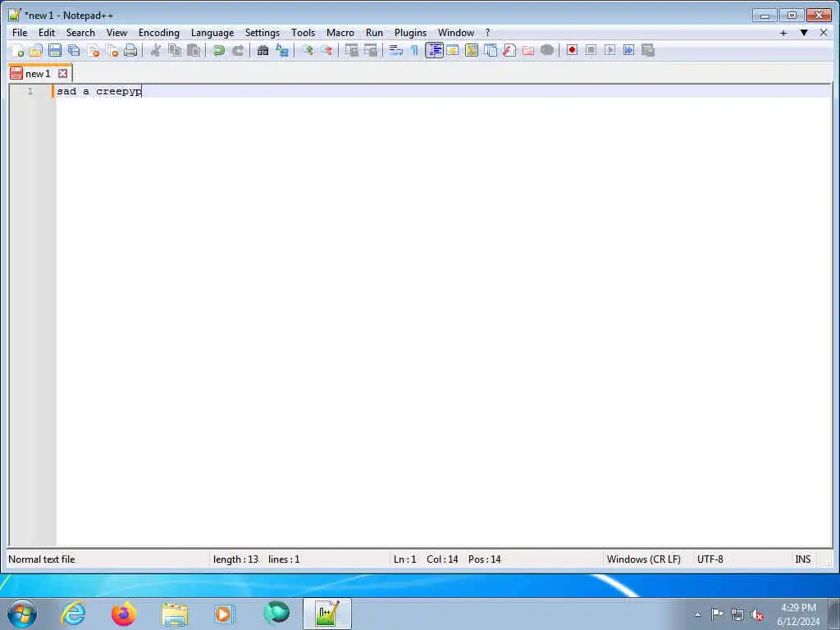Toggle Show All Characters pilcrow icon
Screen dimensions: 840x630
click(414, 50)
